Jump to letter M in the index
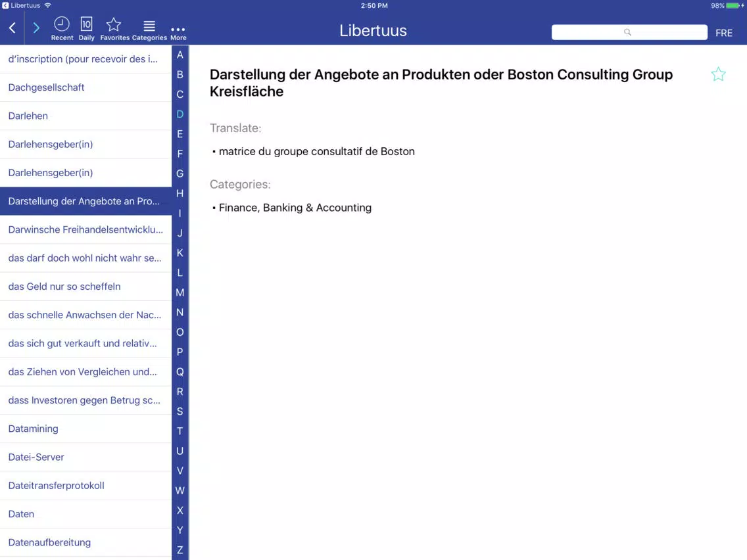The width and height of the screenshot is (747, 560). coord(180,292)
